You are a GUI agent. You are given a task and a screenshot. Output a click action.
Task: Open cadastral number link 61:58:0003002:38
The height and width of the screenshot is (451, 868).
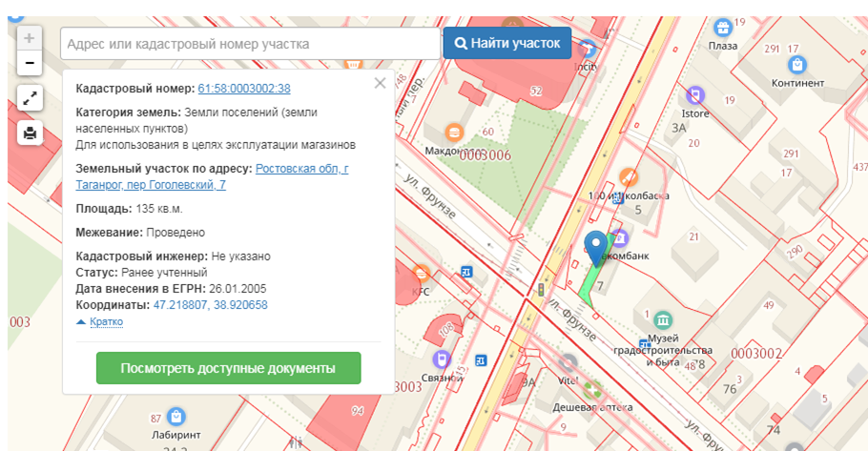click(x=244, y=89)
